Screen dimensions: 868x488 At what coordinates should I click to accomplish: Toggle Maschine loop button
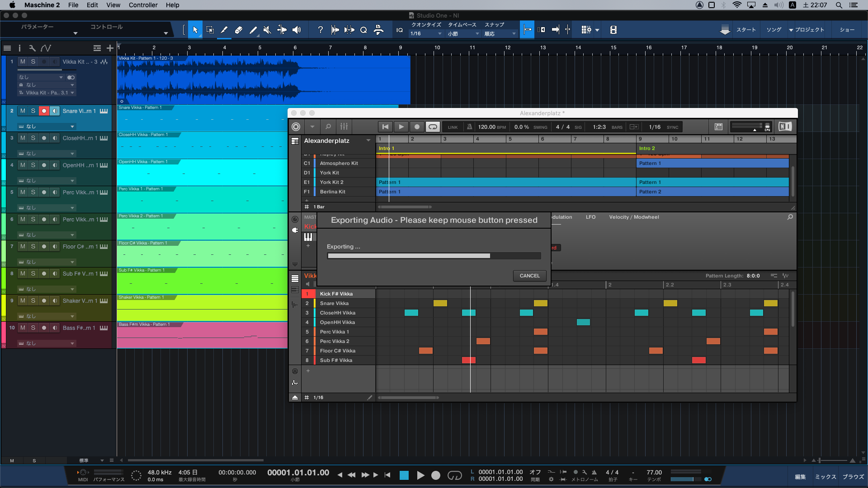(x=433, y=127)
